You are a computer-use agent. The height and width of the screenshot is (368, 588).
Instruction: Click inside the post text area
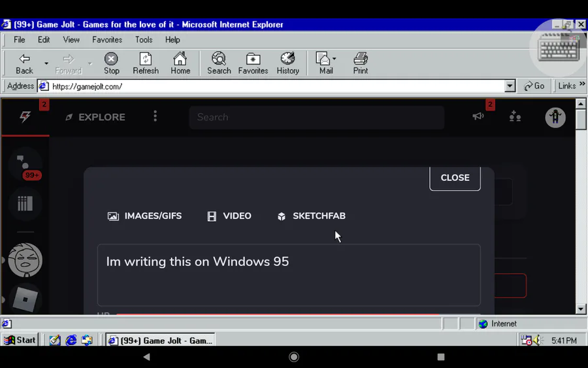click(x=289, y=275)
